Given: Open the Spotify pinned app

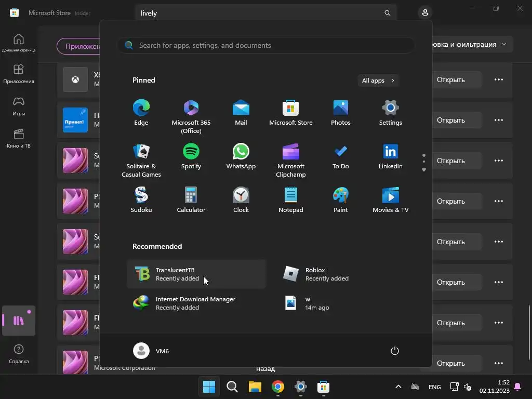Looking at the screenshot, I should tap(191, 156).
